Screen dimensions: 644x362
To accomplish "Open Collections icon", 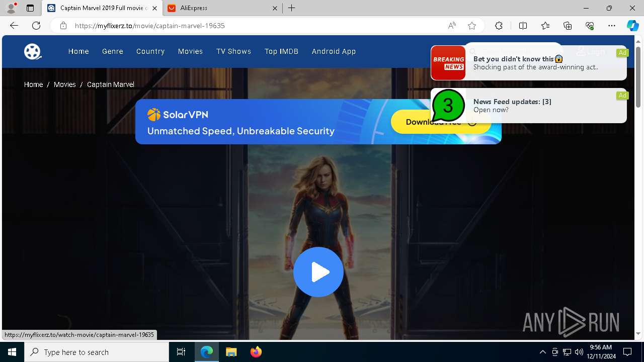I will tap(568, 26).
